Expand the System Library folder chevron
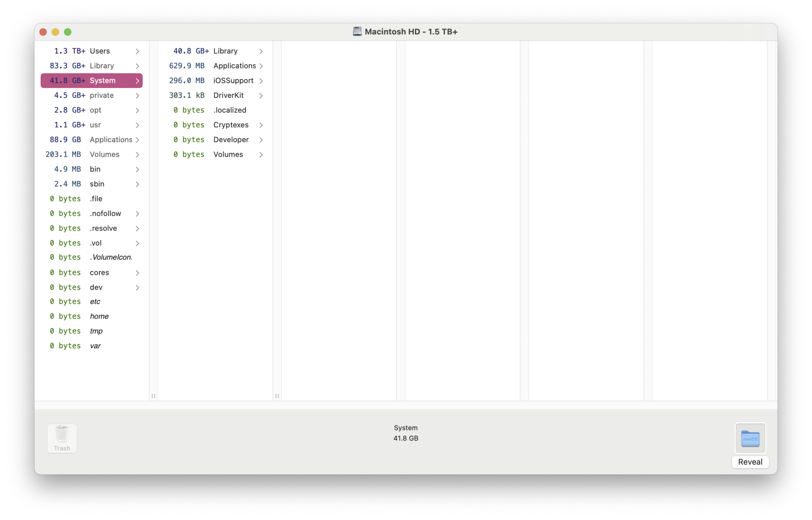812x520 pixels. tap(261, 51)
